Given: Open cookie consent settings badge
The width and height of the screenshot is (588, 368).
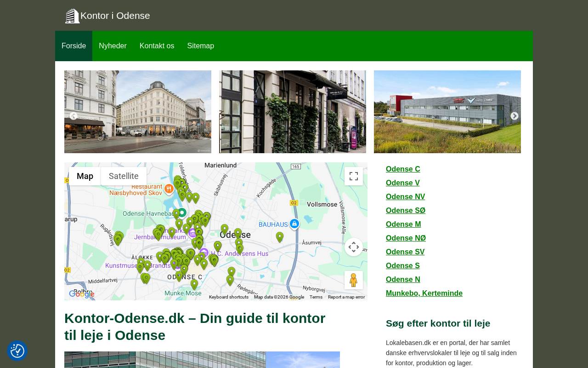Looking at the screenshot, I should [17, 351].
